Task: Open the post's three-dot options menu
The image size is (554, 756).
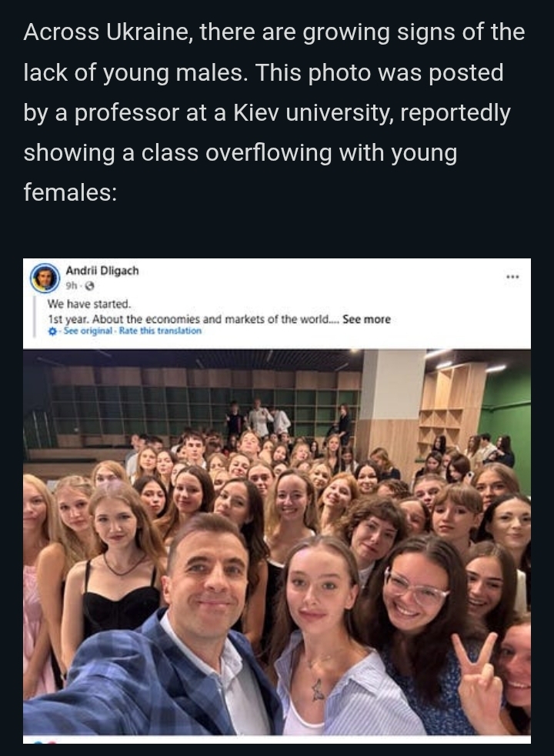Action: coord(512,276)
